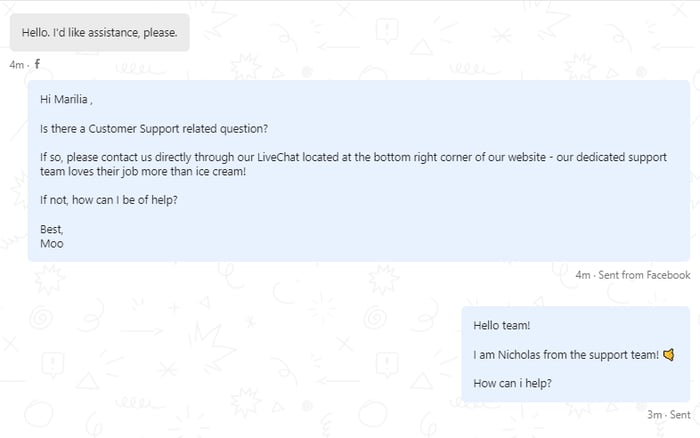Screen dimensions: 700x438
Task: Click the Facebook icon beside the 4m timestamp
Action: (x=37, y=64)
